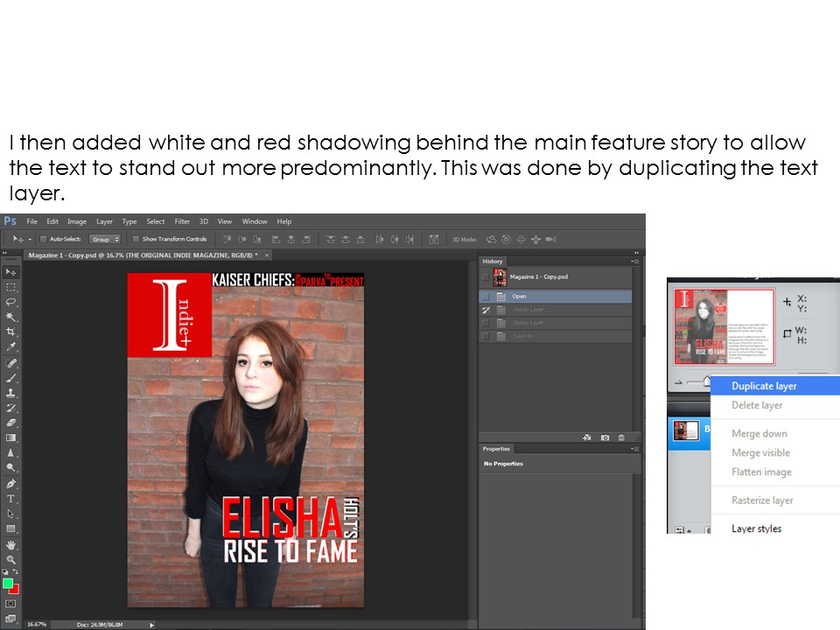Open the File menu

coord(32,221)
